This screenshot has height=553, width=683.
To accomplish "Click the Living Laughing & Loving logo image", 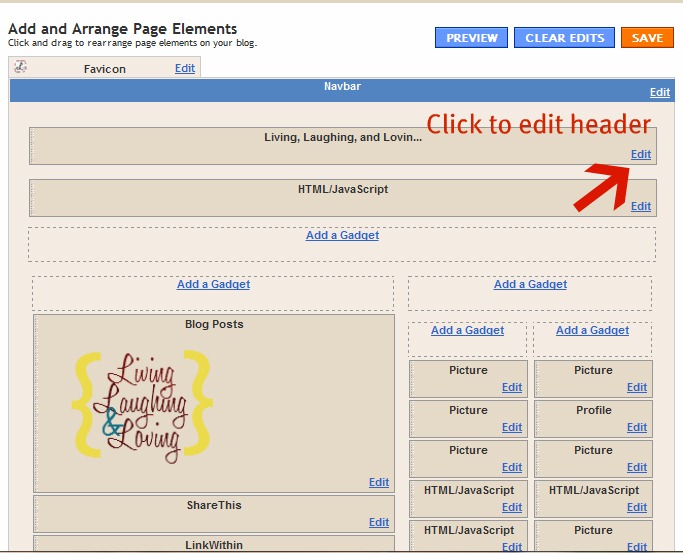I will (x=142, y=401).
